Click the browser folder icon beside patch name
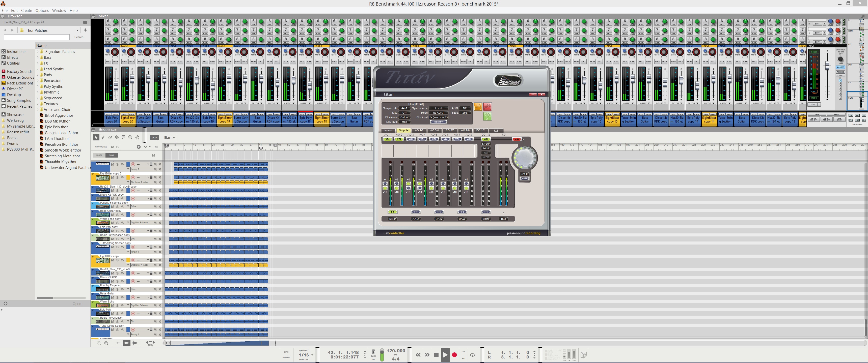 [x=85, y=22]
